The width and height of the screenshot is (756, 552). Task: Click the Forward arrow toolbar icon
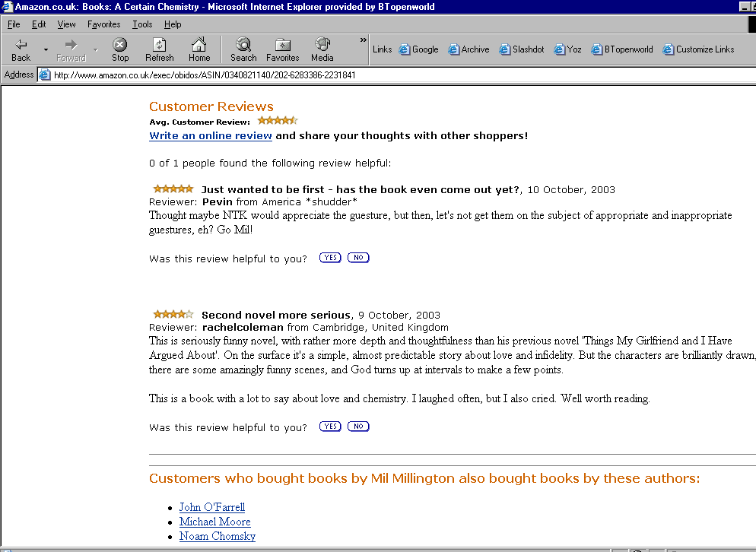click(71, 45)
